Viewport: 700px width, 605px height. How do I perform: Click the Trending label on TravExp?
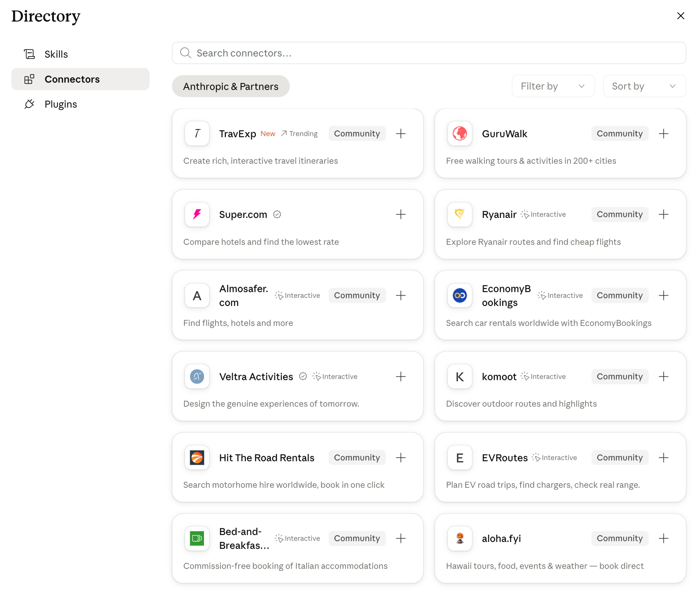point(299,134)
